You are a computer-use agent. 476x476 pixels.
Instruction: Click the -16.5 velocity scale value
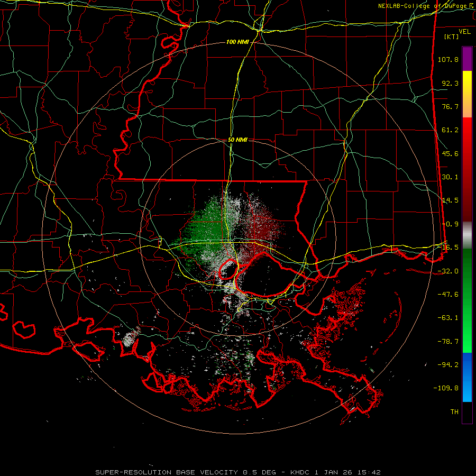(448, 248)
